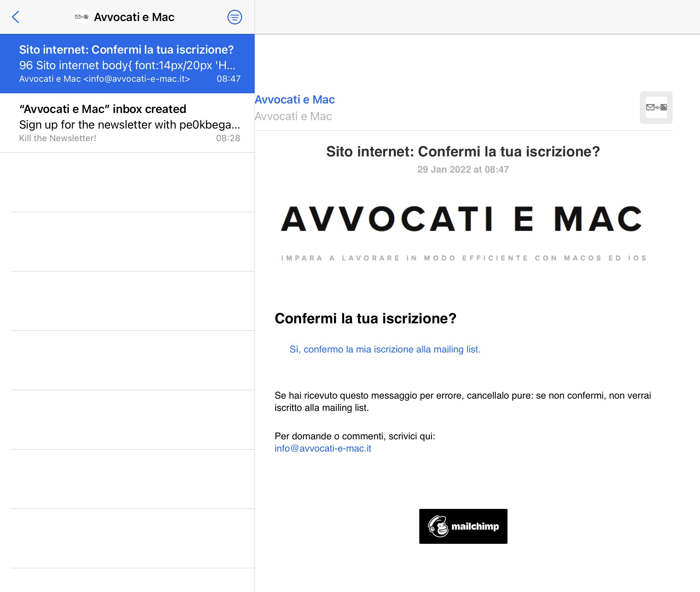700x592 pixels.
Task: Click the '29 Jan 2022 at 08:47' date
Action: click(463, 170)
